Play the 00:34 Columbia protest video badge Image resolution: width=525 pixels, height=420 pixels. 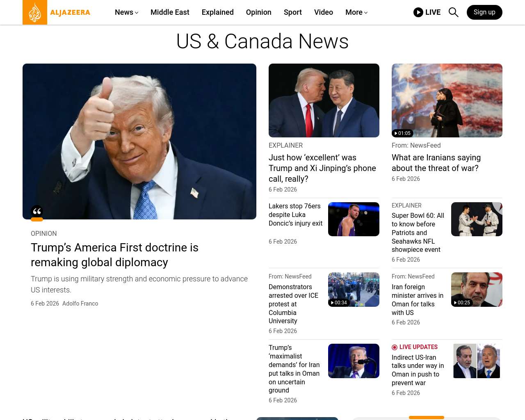[x=339, y=303]
